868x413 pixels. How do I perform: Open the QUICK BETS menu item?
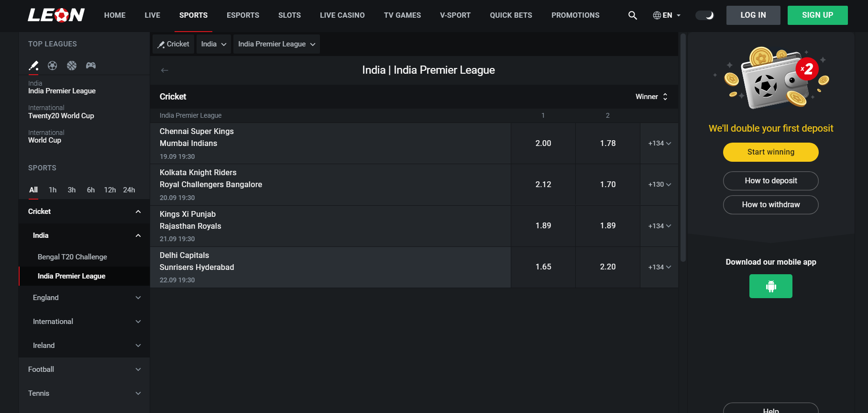point(511,15)
